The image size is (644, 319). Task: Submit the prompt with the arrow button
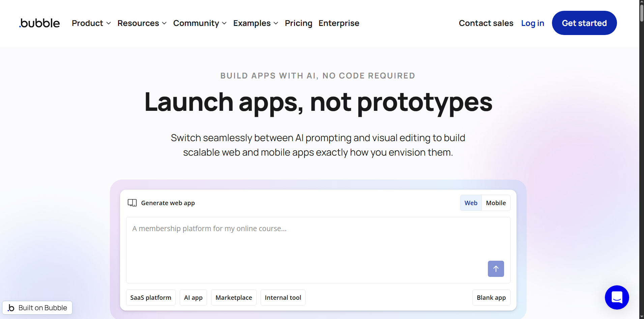pyautogui.click(x=496, y=269)
